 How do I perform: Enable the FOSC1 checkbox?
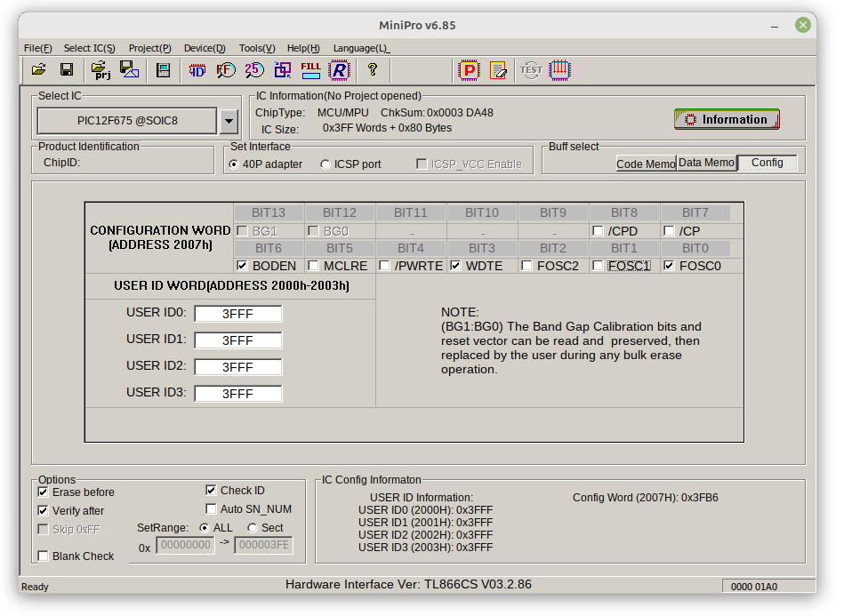tap(598, 266)
